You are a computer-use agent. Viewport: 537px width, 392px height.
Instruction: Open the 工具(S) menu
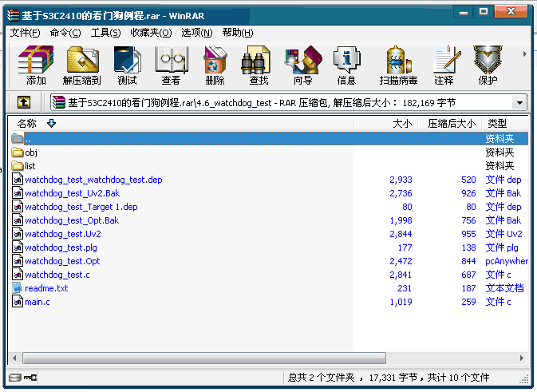105,33
